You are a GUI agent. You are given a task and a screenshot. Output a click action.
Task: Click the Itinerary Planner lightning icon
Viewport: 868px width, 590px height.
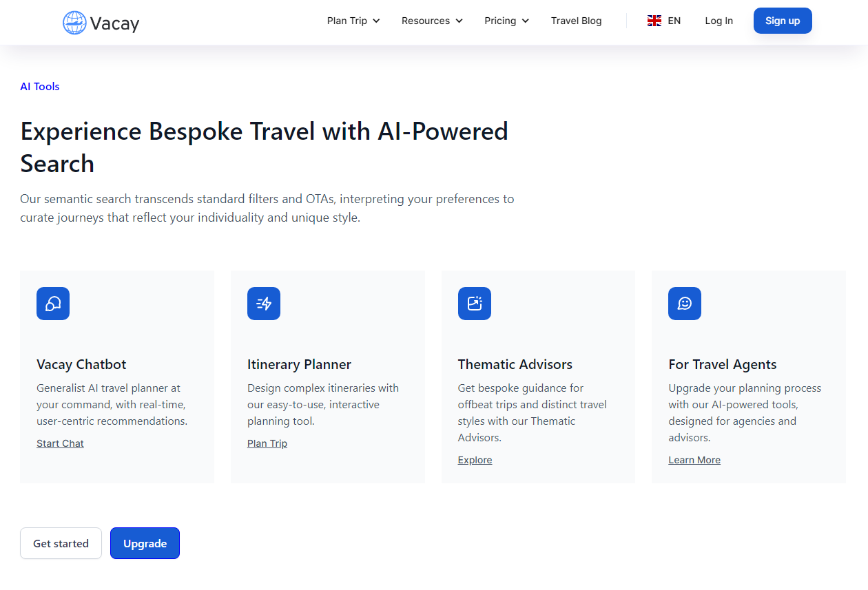264,304
